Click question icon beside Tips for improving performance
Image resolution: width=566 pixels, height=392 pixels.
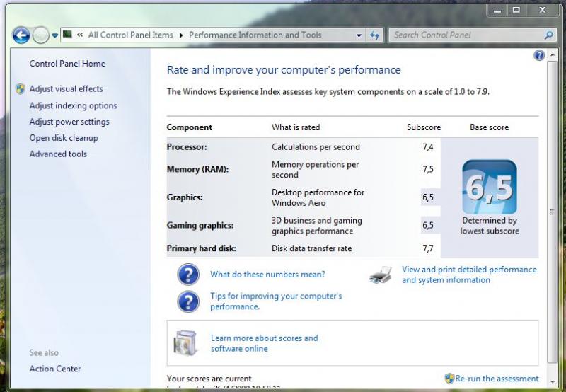pyautogui.click(x=188, y=301)
